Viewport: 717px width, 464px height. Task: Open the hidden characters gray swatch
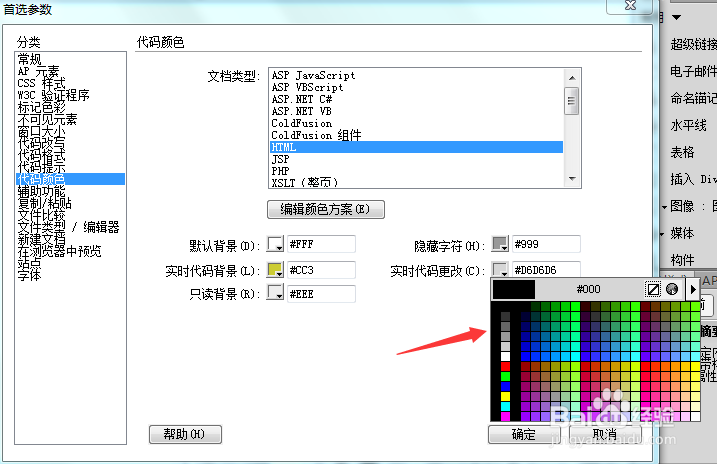tap(500, 244)
